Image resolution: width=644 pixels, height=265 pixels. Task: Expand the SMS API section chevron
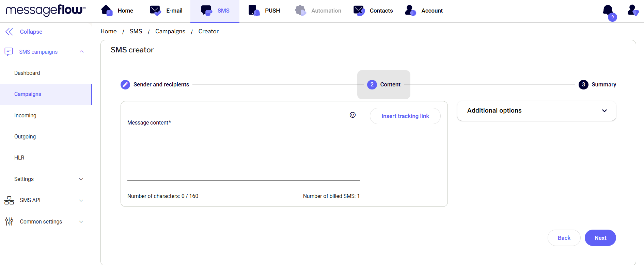[81, 200]
